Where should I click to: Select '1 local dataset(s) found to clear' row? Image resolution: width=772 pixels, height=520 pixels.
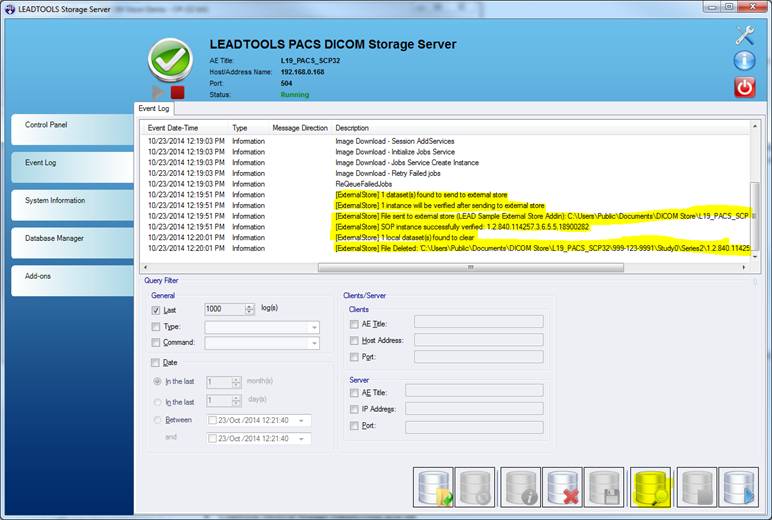pyautogui.click(x=447, y=238)
